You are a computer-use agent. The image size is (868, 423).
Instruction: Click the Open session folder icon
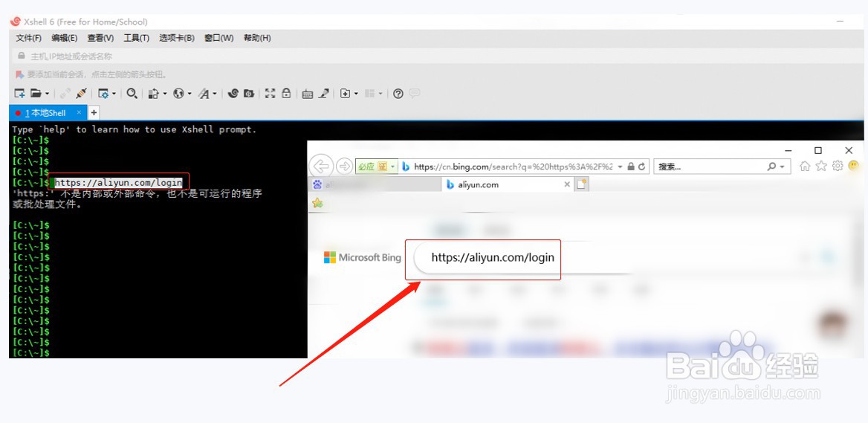pyautogui.click(x=36, y=94)
